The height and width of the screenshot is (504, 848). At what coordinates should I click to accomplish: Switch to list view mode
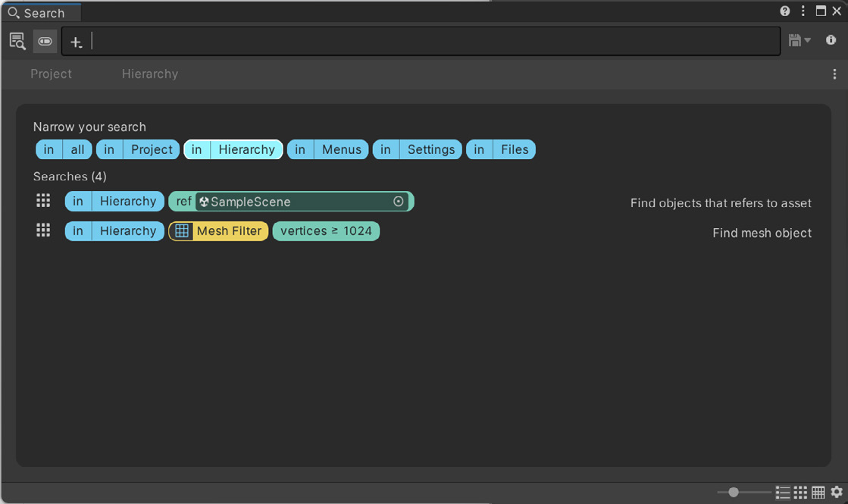click(783, 492)
